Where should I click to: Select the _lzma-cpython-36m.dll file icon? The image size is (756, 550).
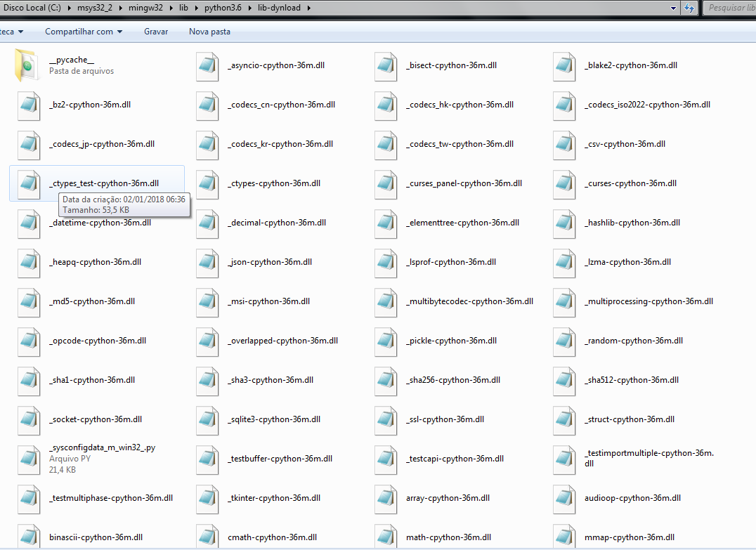pos(564,263)
